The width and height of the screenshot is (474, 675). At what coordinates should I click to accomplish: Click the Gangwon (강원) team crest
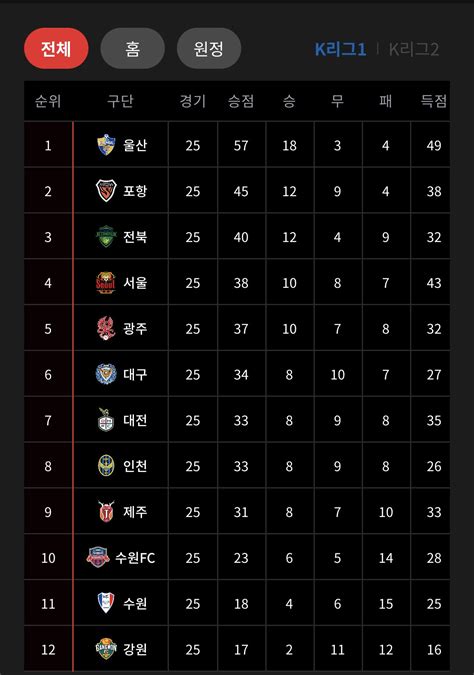pyautogui.click(x=106, y=649)
